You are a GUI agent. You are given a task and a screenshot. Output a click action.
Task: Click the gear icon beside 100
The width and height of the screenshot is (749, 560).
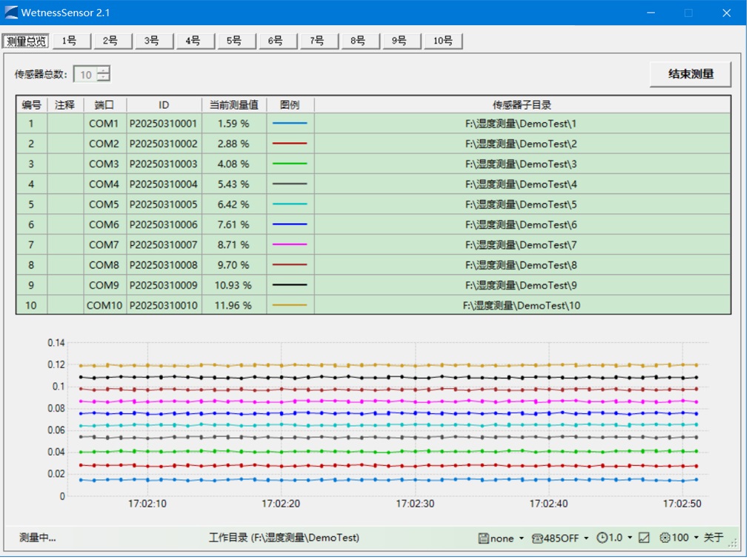pos(665,538)
